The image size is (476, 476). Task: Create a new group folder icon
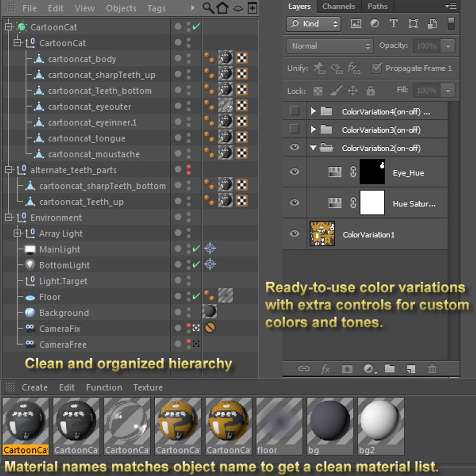point(390,368)
